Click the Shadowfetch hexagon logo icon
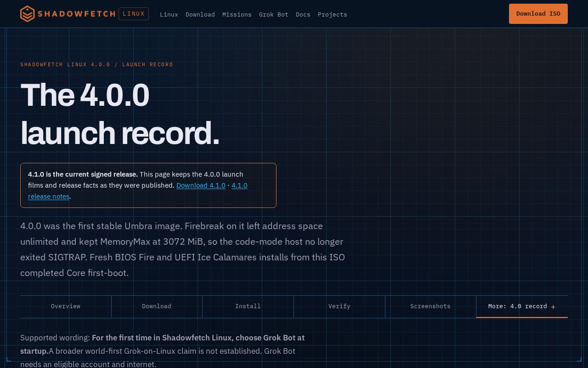The width and height of the screenshot is (588, 368). (x=28, y=14)
